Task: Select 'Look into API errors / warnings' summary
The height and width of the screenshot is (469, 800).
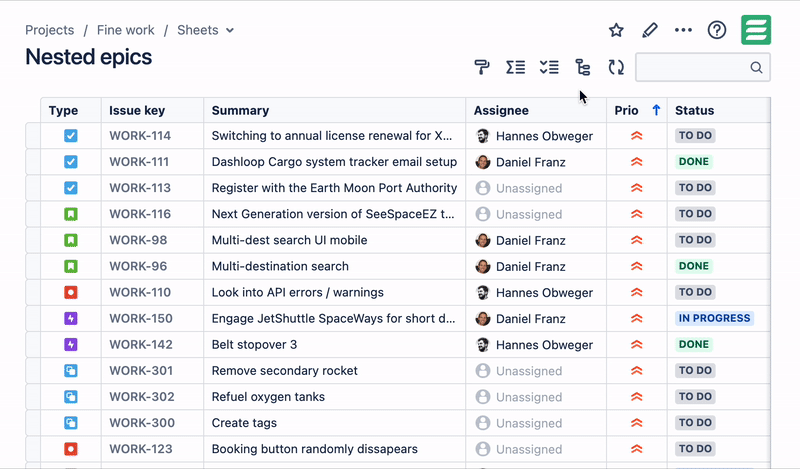Action: pos(297,292)
